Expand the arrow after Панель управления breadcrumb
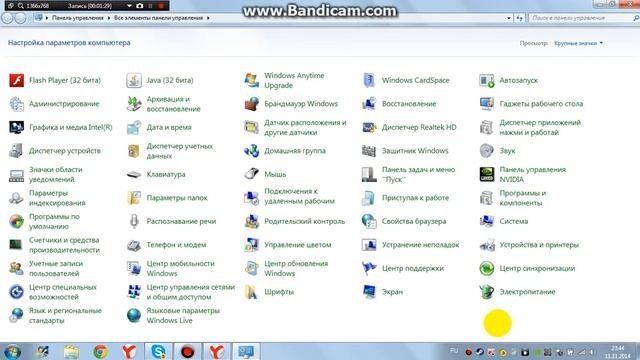Viewport: 640px width, 360px height. point(109,18)
